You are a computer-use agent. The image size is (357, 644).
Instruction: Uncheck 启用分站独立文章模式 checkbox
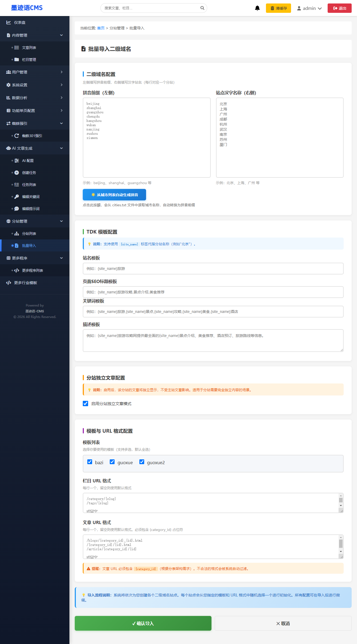pyautogui.click(x=85, y=404)
